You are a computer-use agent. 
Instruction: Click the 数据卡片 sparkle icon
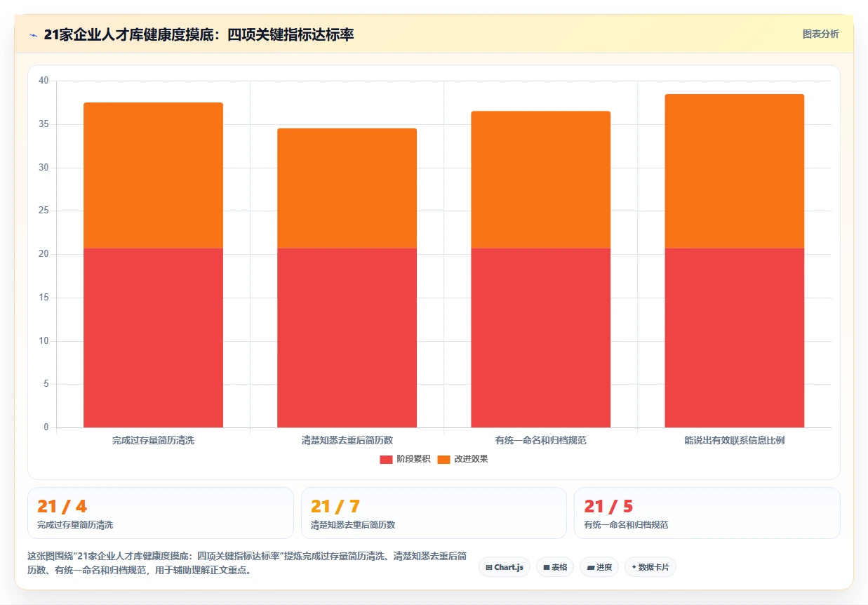[634, 566]
